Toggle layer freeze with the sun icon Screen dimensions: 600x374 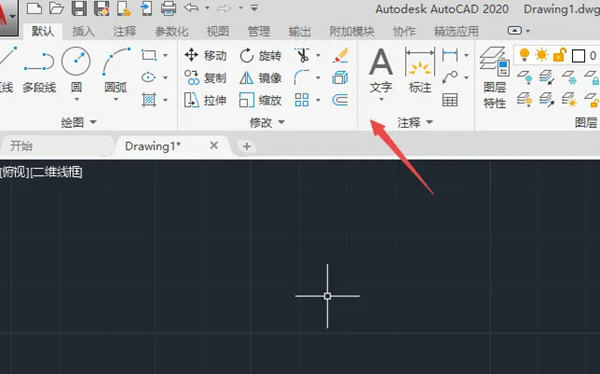[542, 55]
